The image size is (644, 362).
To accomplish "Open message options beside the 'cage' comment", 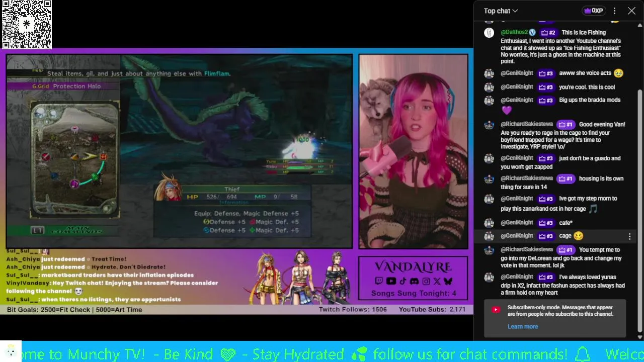I will [629, 236].
